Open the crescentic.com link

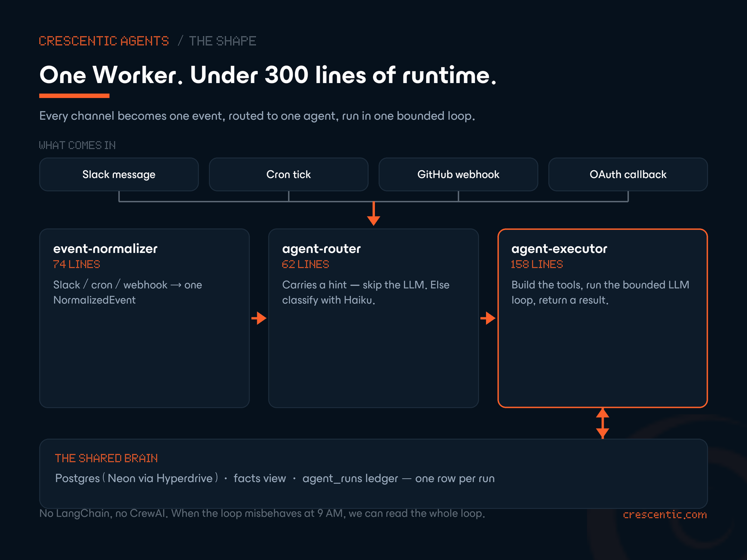coord(665,515)
